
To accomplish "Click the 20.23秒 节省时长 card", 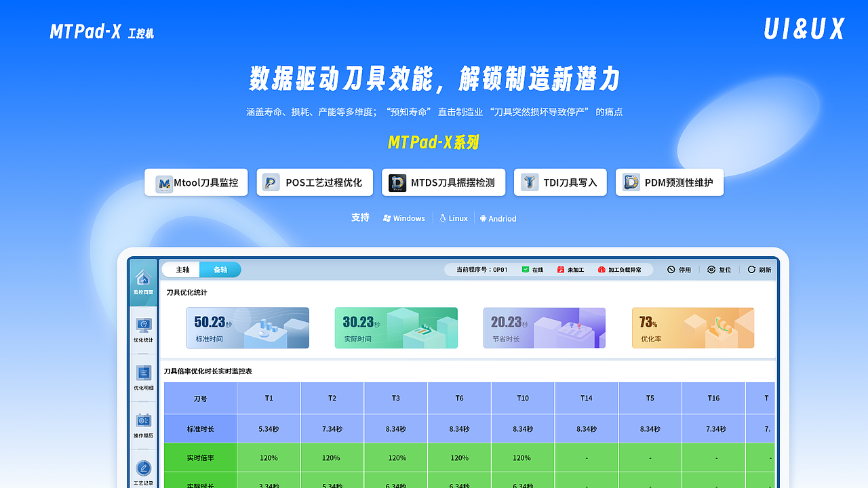I will 545,328.
